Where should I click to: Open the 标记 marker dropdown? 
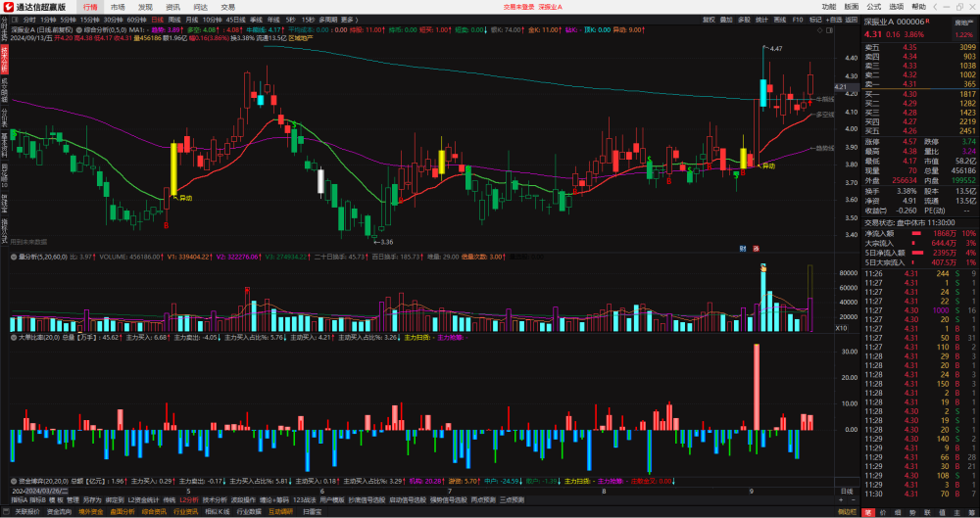815,20
